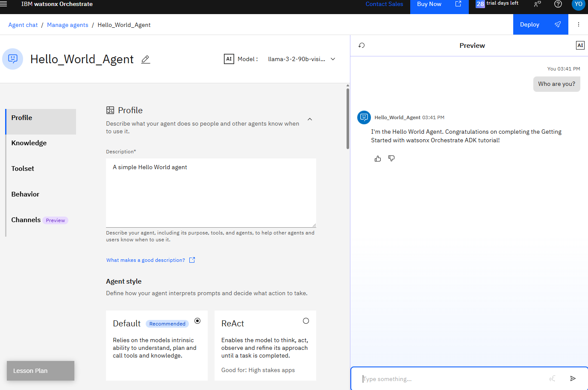Select the Default agent style radio
Screen dimensions: 588x390
click(x=197, y=321)
